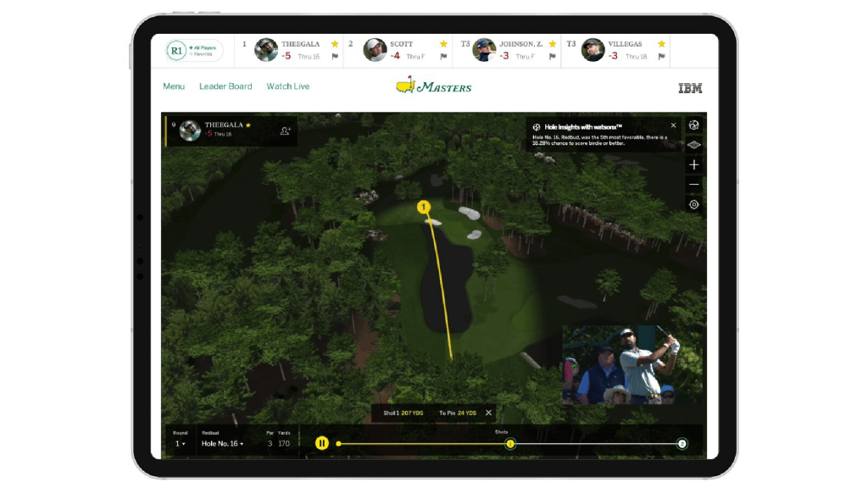868x488 pixels.
Task: Click the Masters logo
Action: click(434, 86)
